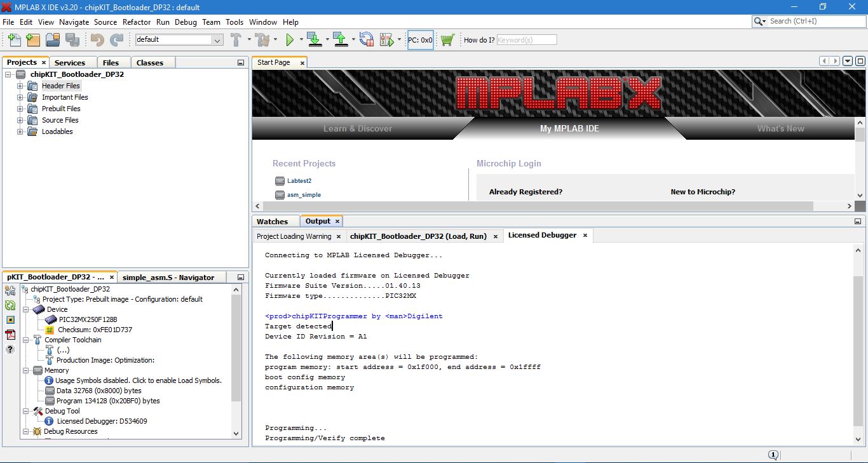Open the Clean and Build dropdown arrow
This screenshot has width=868, height=463.
tap(275, 39)
